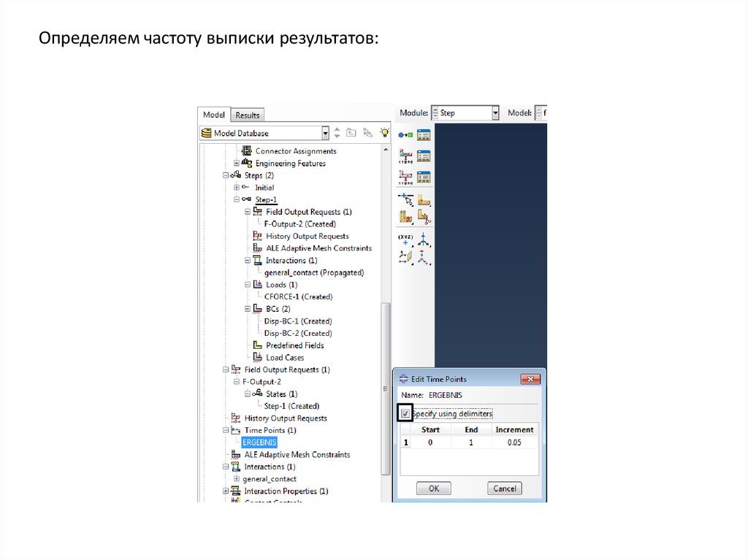Expand the general_contact node under Interactions
This screenshot has height=560, width=748.
coord(236,479)
